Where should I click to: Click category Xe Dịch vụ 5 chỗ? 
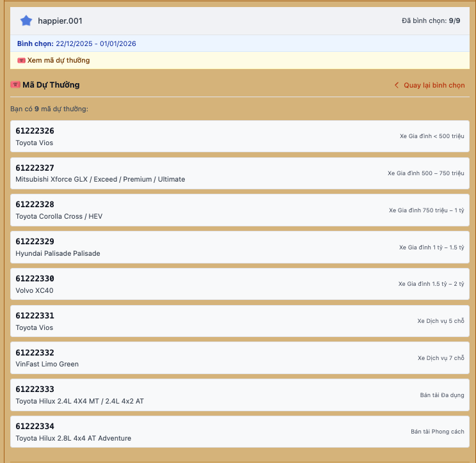(x=440, y=321)
